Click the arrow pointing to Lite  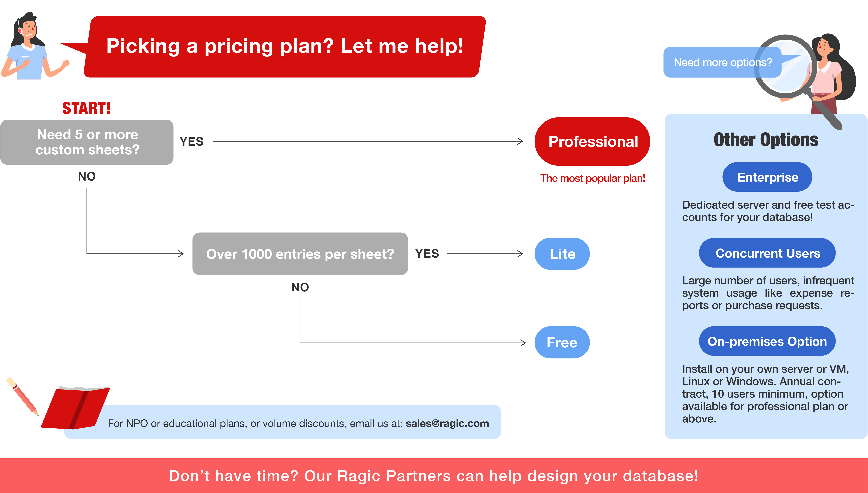[x=485, y=254]
